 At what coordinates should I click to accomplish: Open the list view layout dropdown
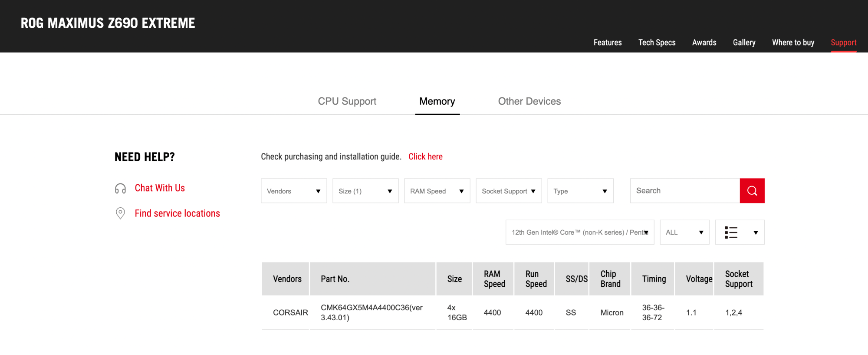click(x=740, y=232)
